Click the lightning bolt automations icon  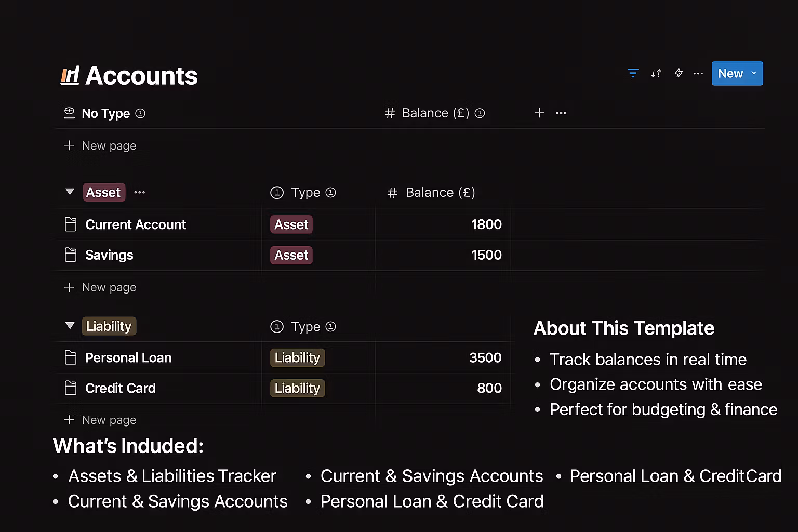click(679, 73)
